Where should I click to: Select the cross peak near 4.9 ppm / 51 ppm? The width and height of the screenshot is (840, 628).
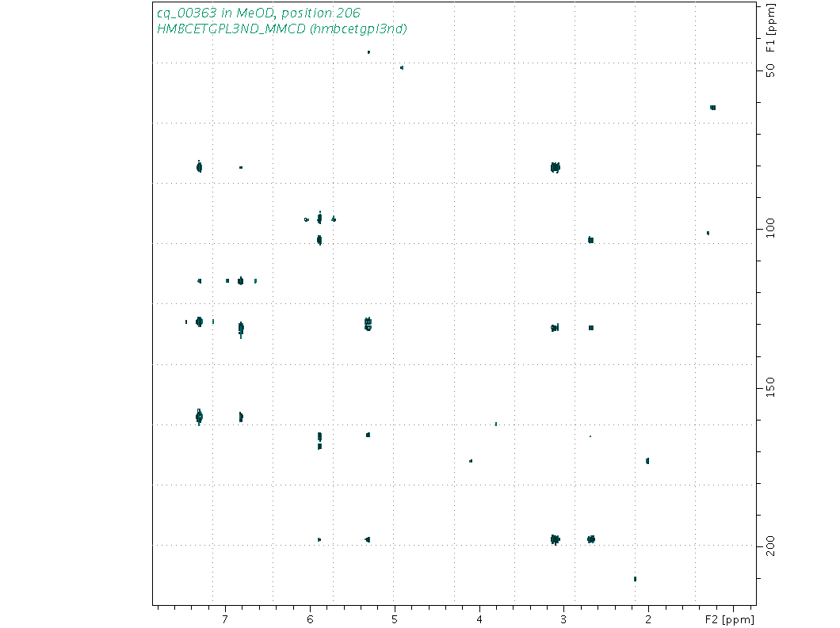pos(402,67)
